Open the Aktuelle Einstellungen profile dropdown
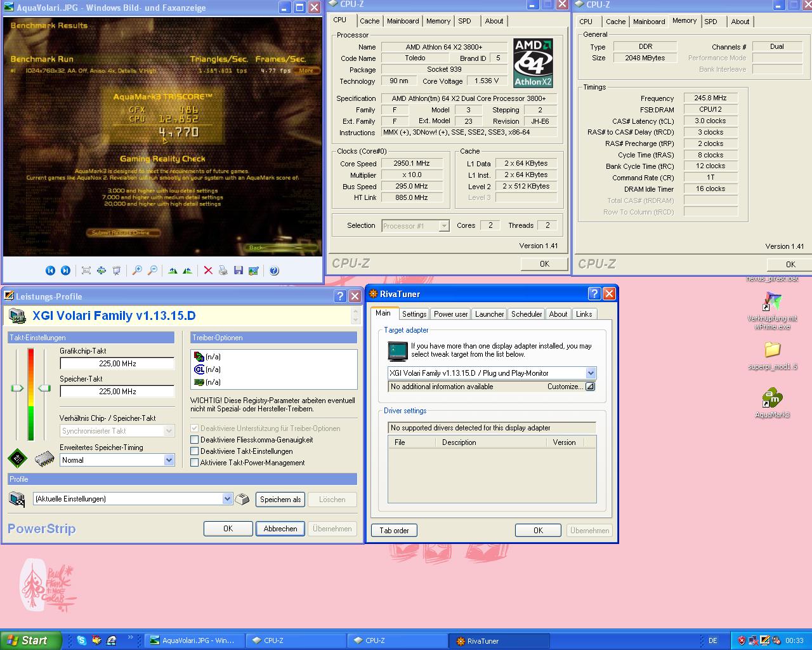The width and height of the screenshot is (812, 650). (227, 499)
